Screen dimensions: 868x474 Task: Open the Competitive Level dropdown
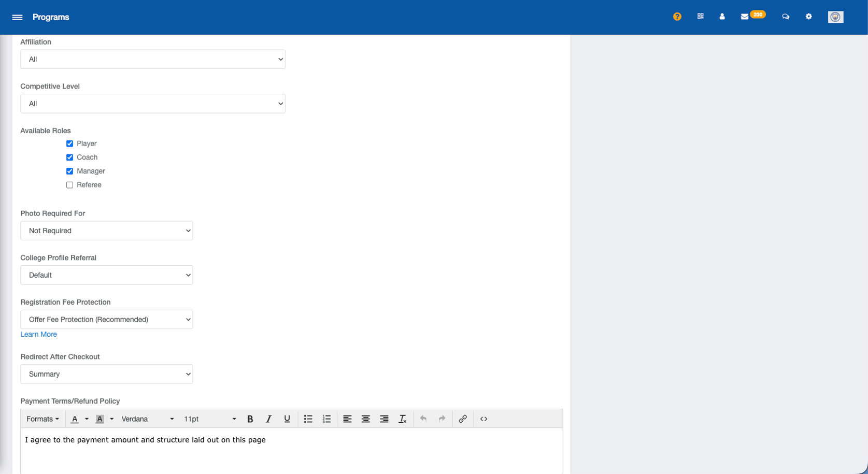[153, 104]
